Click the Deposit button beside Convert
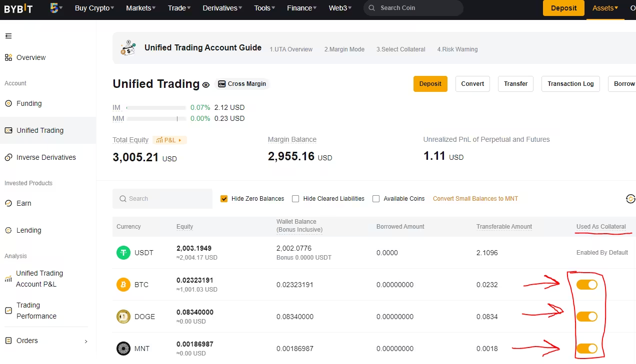Image resolution: width=636 pixels, height=364 pixels. 430,84
